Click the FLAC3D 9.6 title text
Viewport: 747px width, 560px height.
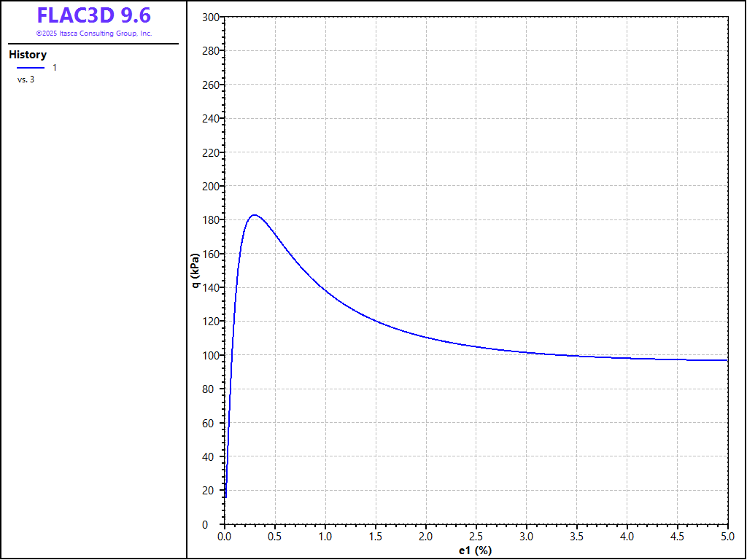tap(93, 16)
